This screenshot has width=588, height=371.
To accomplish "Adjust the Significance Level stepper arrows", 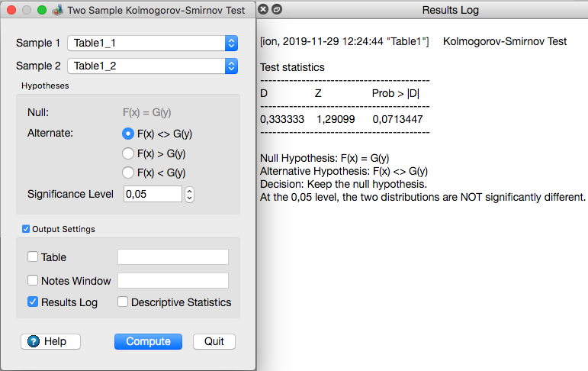I will pyautogui.click(x=189, y=195).
